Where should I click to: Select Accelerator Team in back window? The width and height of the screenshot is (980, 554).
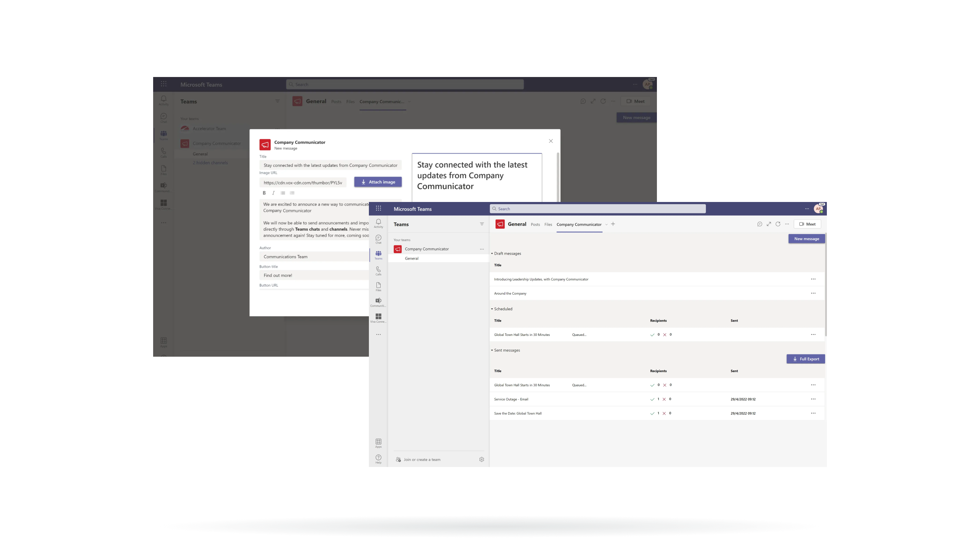pyautogui.click(x=209, y=129)
